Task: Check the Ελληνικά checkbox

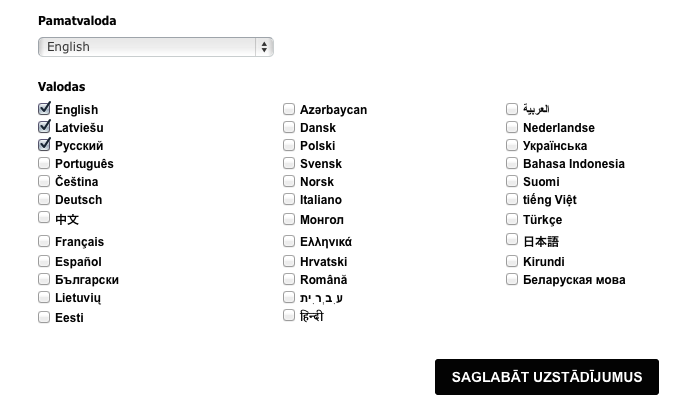Action: click(x=289, y=241)
